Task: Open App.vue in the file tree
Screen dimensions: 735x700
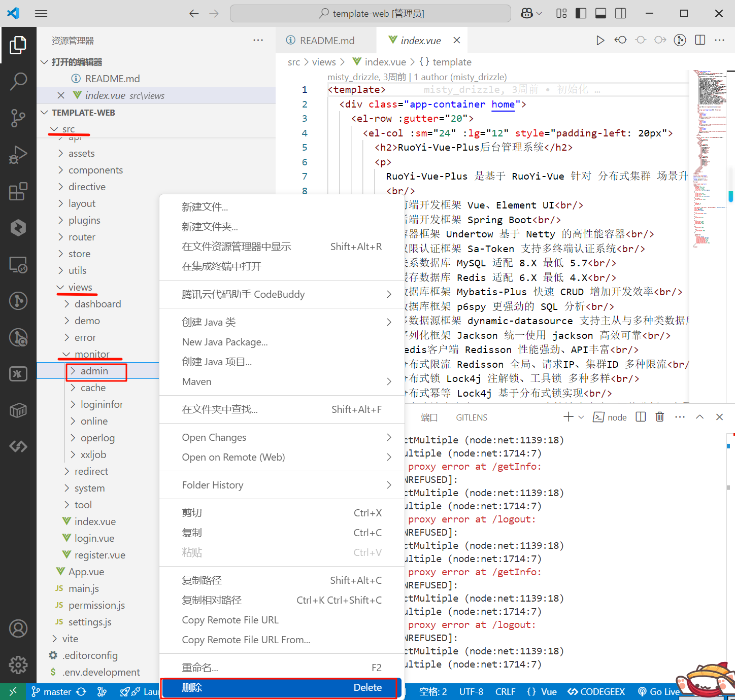Action: pos(86,572)
